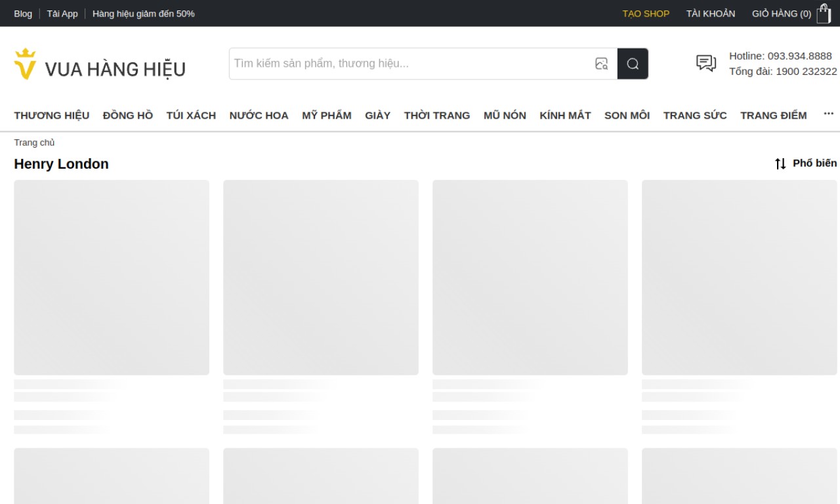Show more categories via three dots
The height and width of the screenshot is (504, 840).
coord(828,114)
